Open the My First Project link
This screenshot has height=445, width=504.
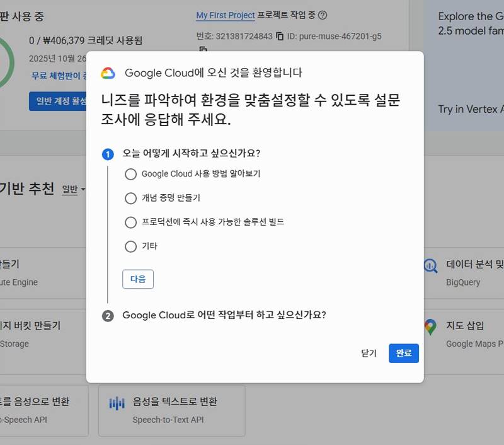coord(226,15)
